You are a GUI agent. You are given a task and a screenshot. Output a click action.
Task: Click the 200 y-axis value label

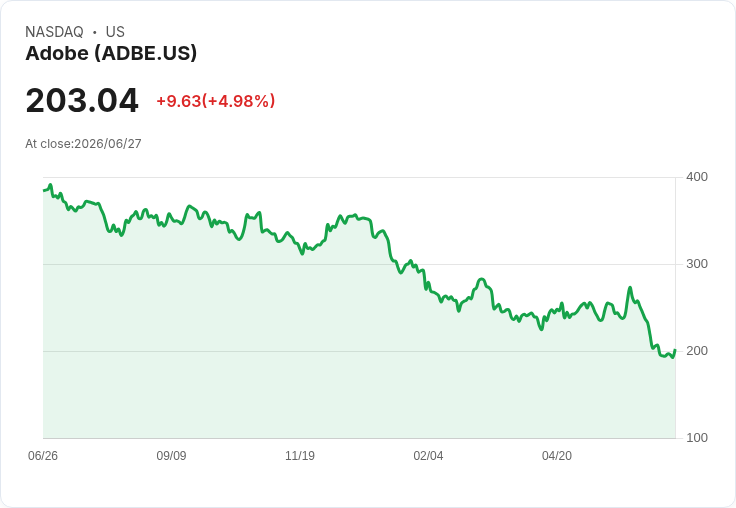pyautogui.click(x=697, y=351)
